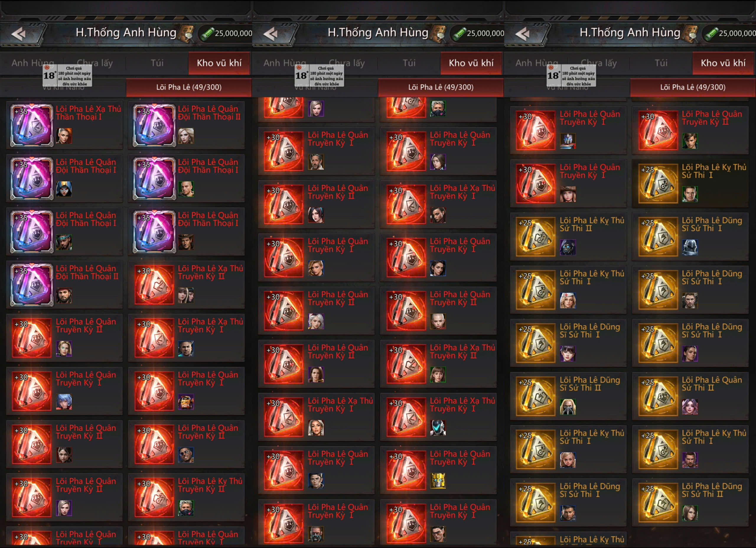Tap the white-helmet cyborg hero portrait
This screenshot has height=548, width=756.
(x=437, y=428)
